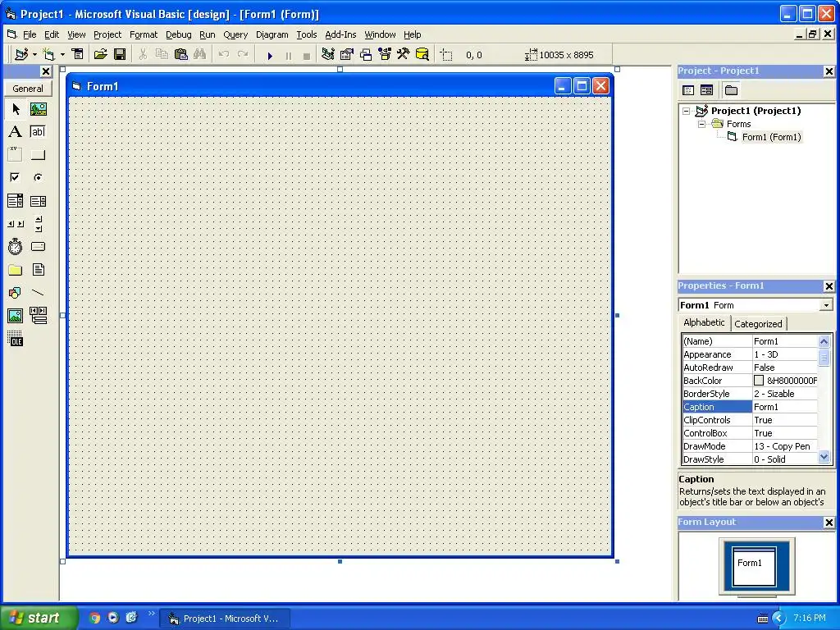840x630 pixels.
Task: Start the program with Run arrow
Action: [270, 55]
